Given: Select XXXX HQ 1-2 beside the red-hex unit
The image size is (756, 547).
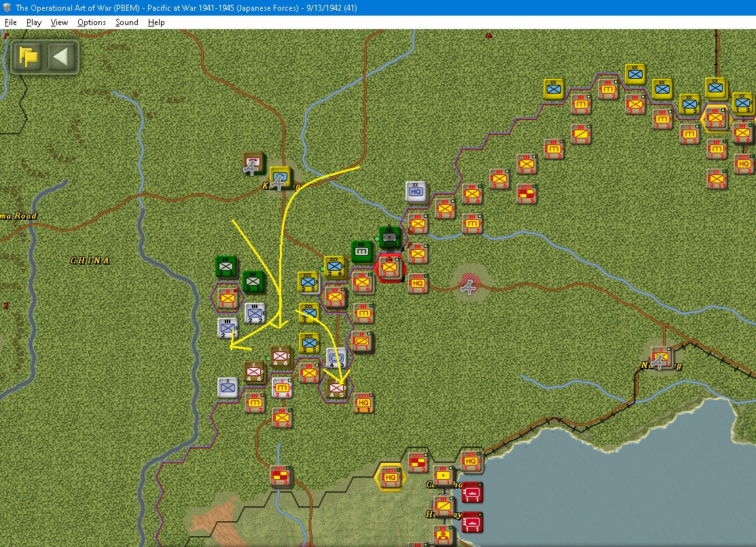Looking at the screenshot, I should [x=418, y=283].
